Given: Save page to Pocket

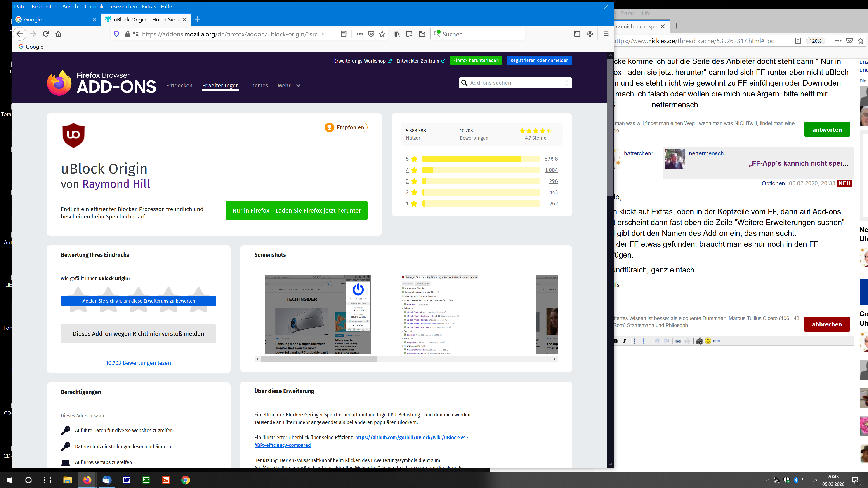Looking at the screenshot, I should [371, 34].
